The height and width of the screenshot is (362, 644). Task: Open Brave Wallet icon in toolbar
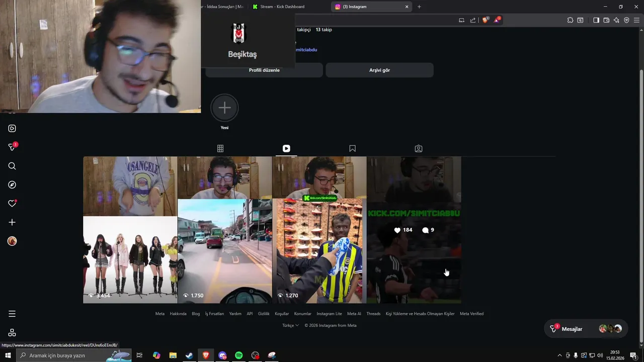click(x=606, y=20)
